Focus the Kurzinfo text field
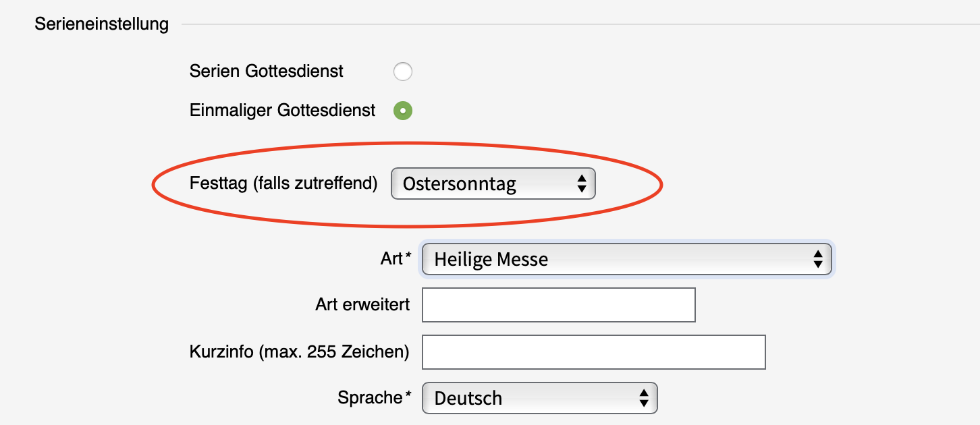This screenshot has height=425, width=980. click(x=593, y=352)
